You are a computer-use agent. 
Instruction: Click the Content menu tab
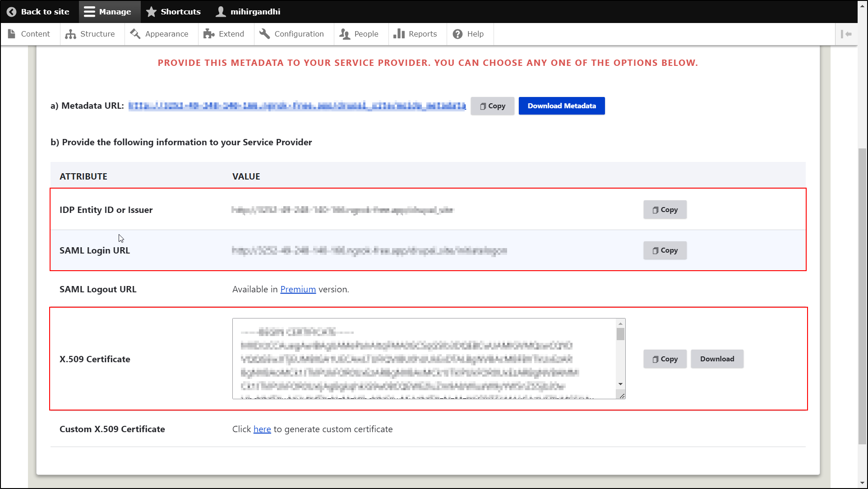[29, 34]
